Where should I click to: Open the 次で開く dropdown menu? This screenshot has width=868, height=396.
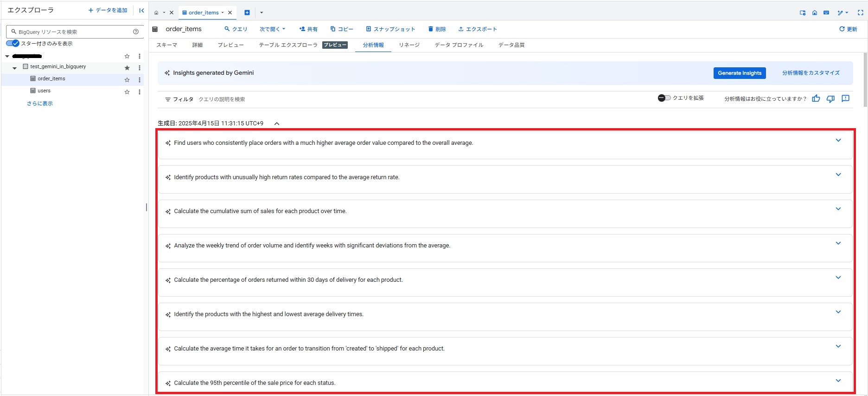point(272,29)
